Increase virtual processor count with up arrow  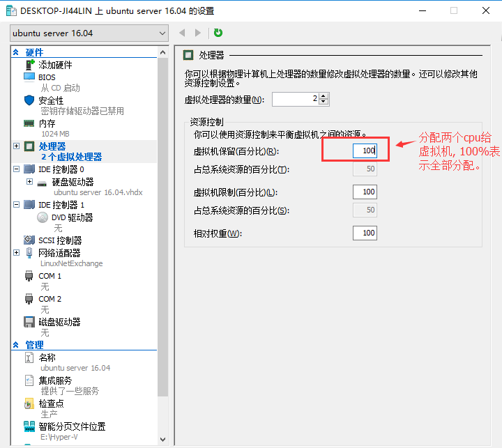point(324,96)
